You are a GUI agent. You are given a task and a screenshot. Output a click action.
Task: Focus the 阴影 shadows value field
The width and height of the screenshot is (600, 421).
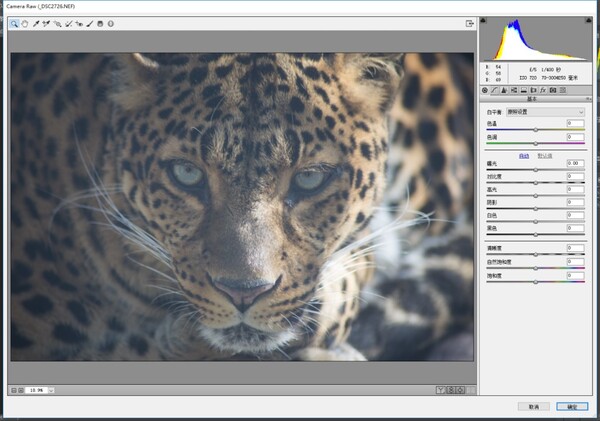pos(576,202)
